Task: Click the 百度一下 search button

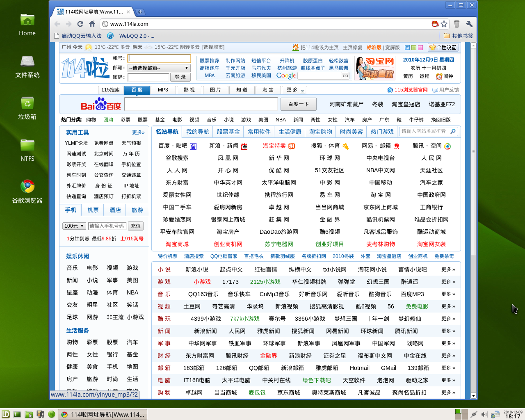Action: (299, 104)
